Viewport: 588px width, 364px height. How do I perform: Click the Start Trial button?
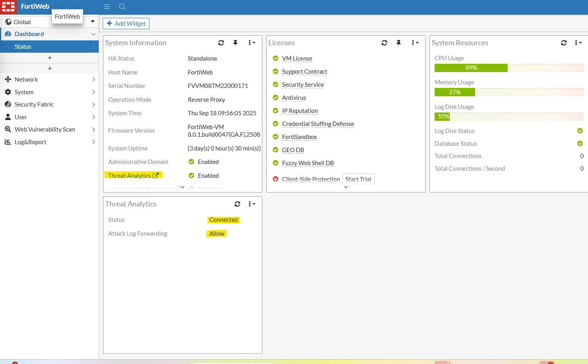(358, 179)
